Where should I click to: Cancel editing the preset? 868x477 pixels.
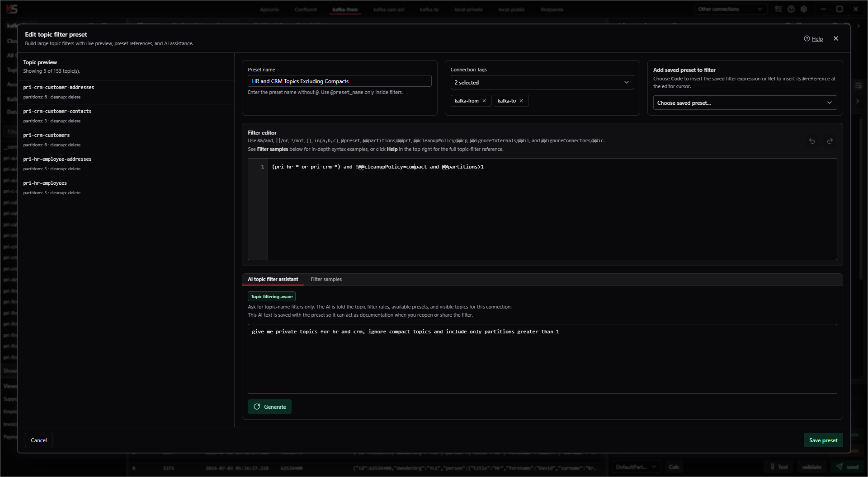38,440
